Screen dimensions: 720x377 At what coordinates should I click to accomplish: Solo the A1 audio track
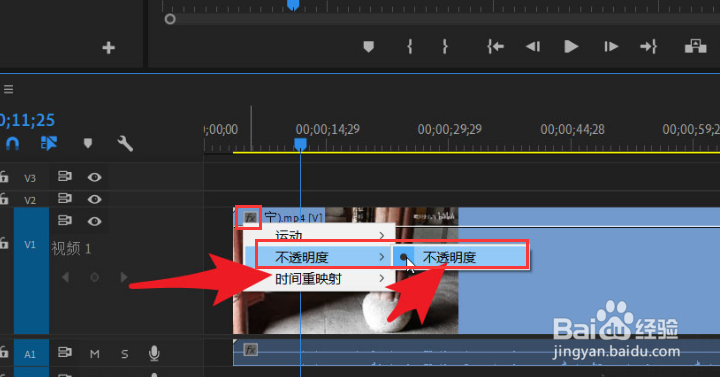(124, 354)
